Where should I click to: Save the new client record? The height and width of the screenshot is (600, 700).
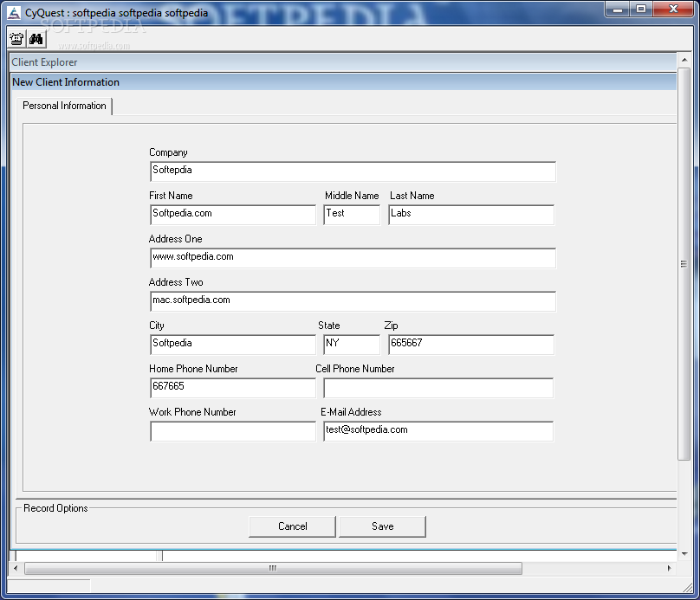[383, 526]
